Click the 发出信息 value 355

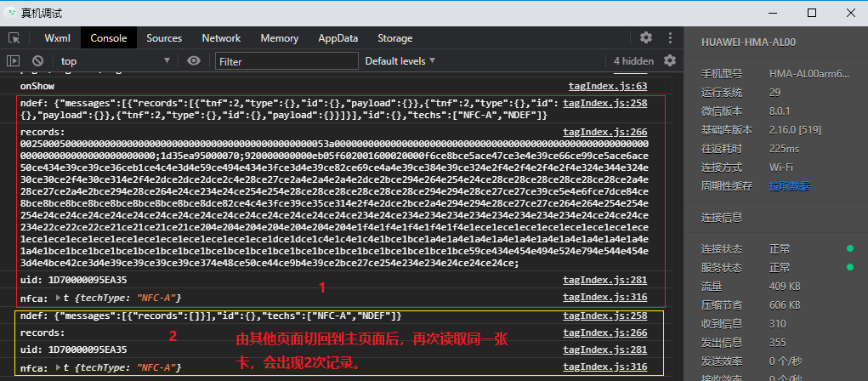tap(778, 342)
